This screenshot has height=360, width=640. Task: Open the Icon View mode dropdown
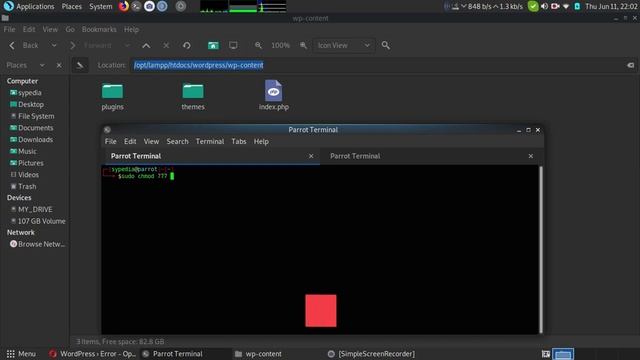343,45
